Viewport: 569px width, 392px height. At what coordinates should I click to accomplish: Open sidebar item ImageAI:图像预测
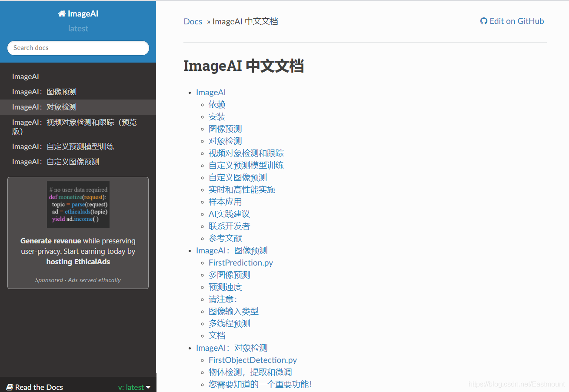78,92
